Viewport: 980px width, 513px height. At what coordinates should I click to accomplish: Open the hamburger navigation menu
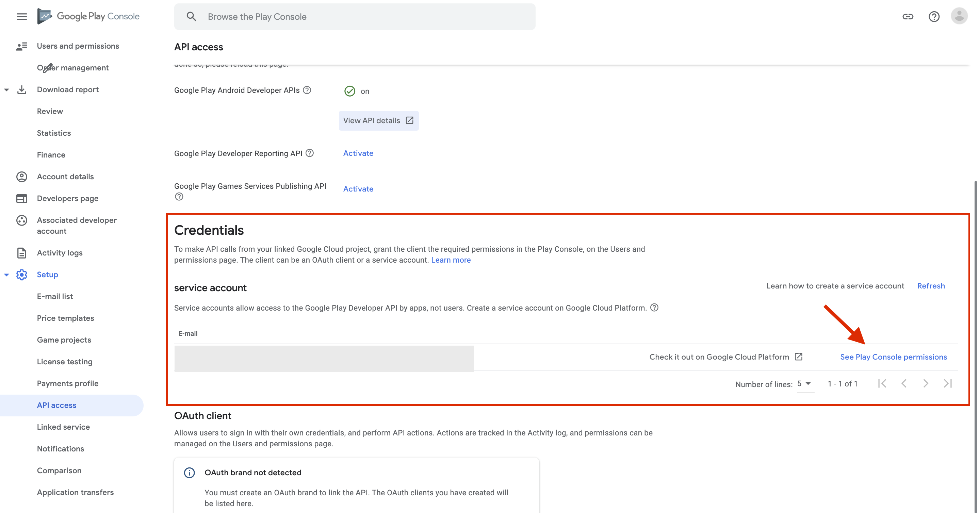(x=22, y=16)
